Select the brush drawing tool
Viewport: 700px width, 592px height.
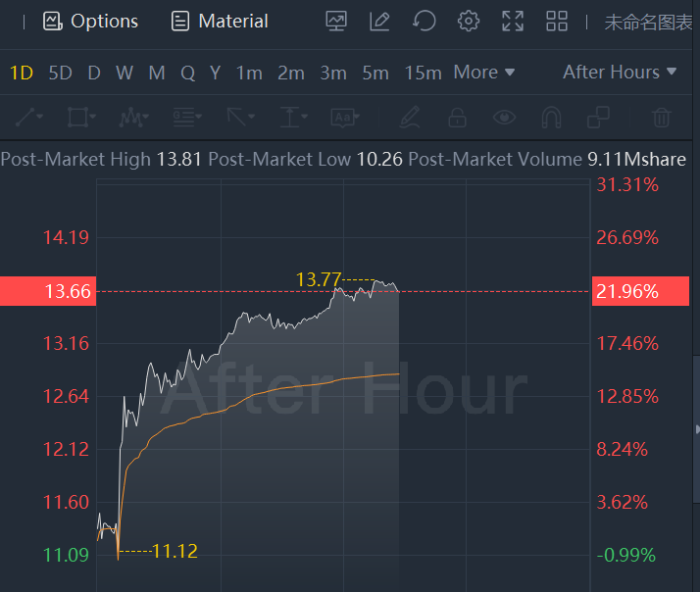pos(409,118)
